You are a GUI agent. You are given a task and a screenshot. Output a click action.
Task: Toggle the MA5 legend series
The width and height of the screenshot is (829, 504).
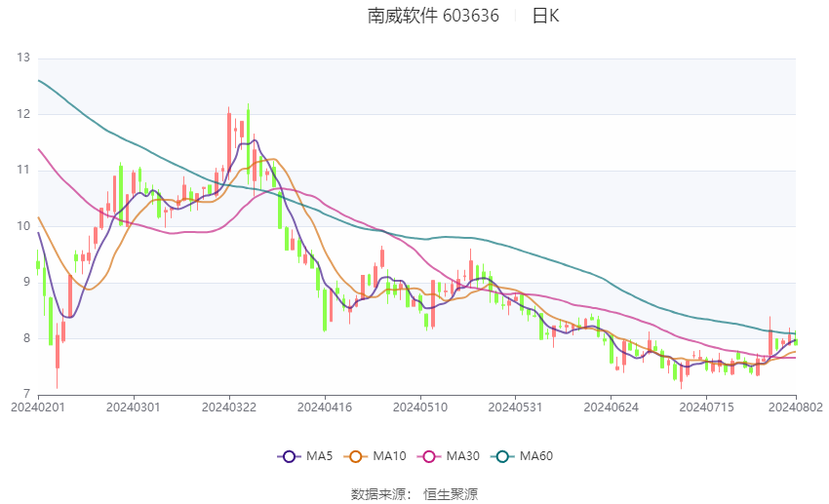tap(305, 456)
